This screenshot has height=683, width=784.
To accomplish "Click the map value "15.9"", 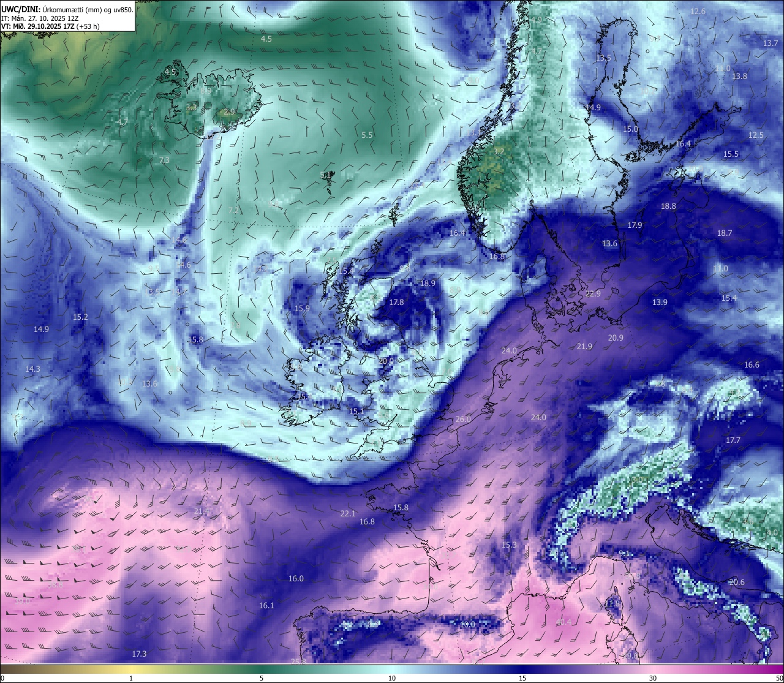I will click(302, 309).
